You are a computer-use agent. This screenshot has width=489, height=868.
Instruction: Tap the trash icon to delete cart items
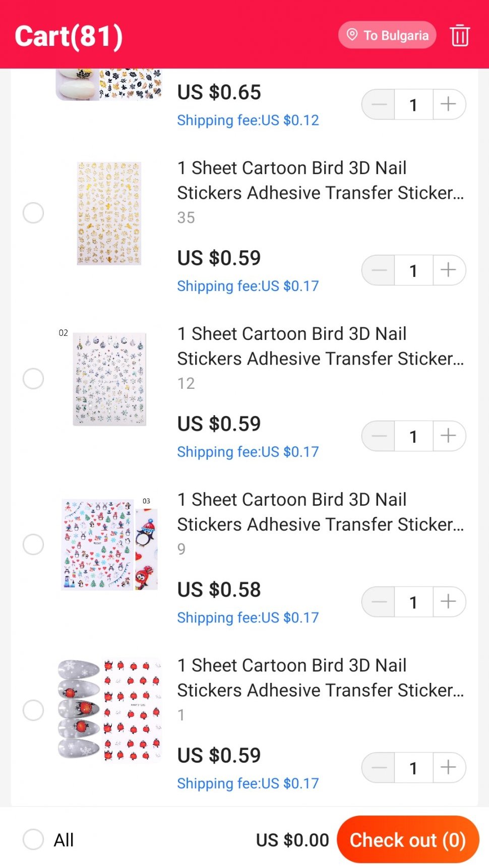[x=460, y=36]
